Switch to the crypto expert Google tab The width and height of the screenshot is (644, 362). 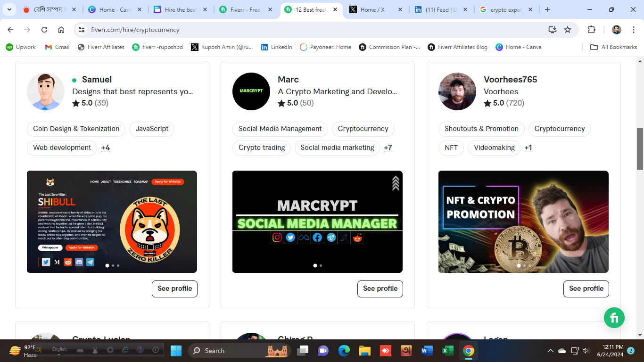507,9
